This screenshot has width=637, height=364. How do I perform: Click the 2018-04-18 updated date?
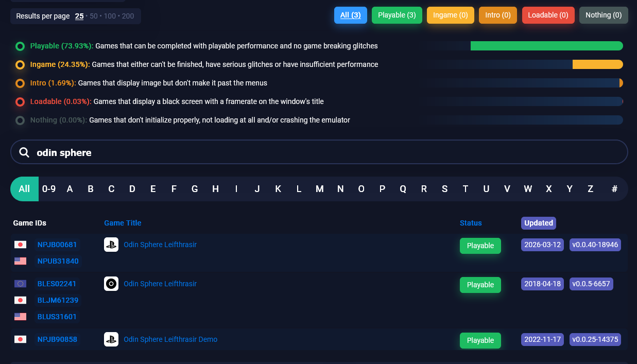coord(542,284)
